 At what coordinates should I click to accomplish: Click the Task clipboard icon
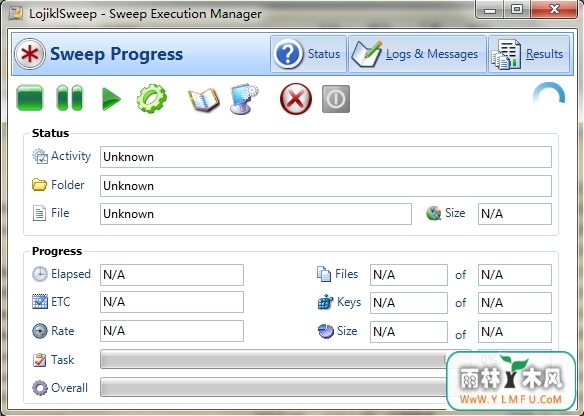(x=39, y=360)
